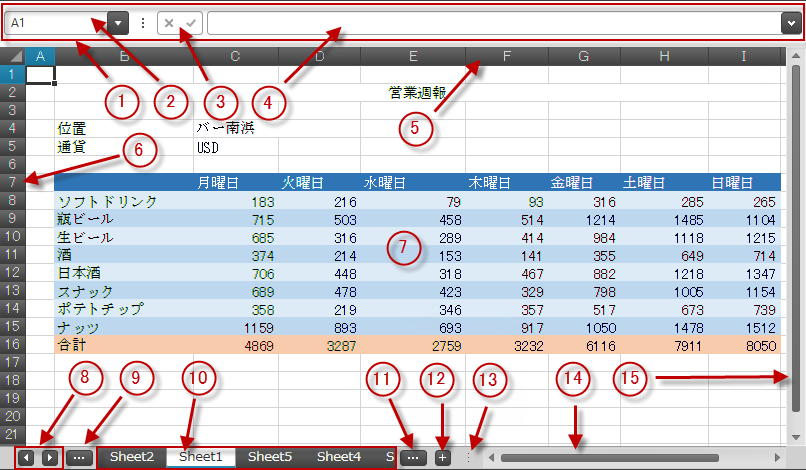Click the next sheet tab navigation arrow

(x=48, y=457)
